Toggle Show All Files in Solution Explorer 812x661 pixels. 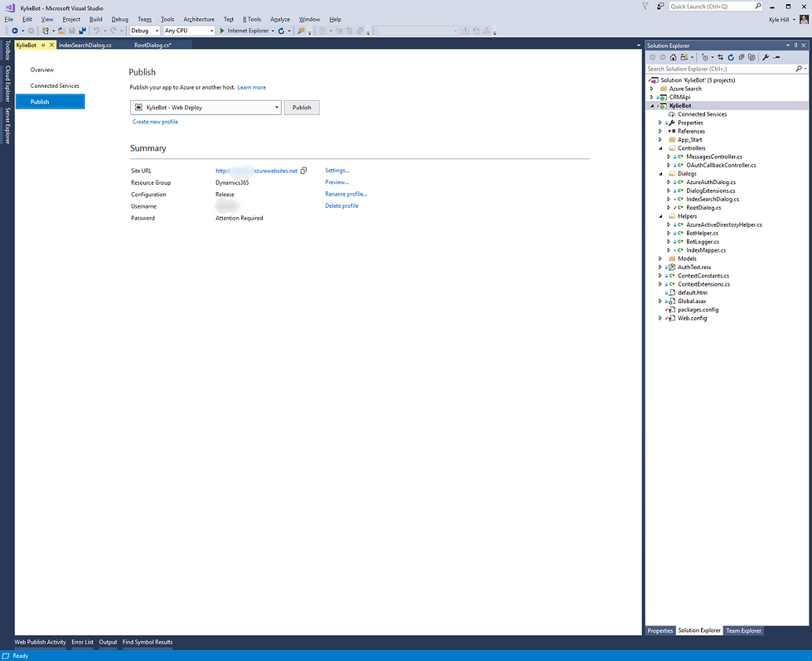[752, 57]
